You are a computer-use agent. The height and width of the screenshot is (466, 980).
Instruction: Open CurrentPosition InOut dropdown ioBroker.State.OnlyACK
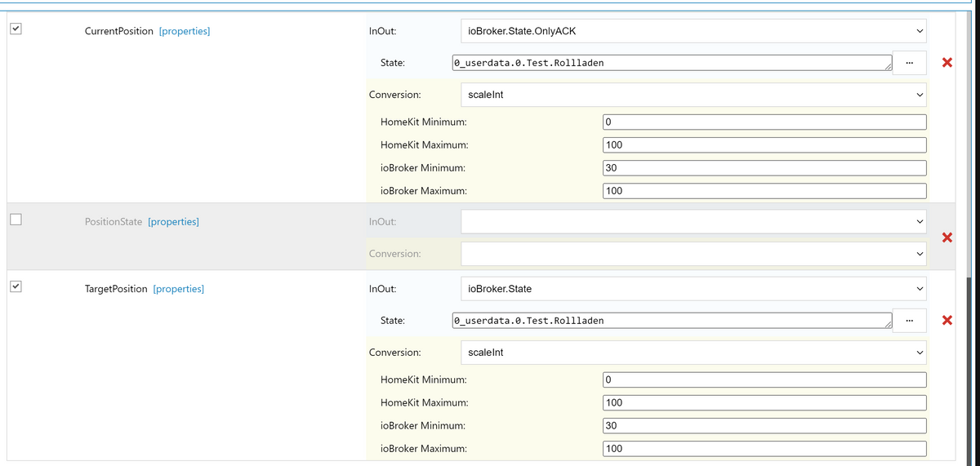click(x=694, y=31)
